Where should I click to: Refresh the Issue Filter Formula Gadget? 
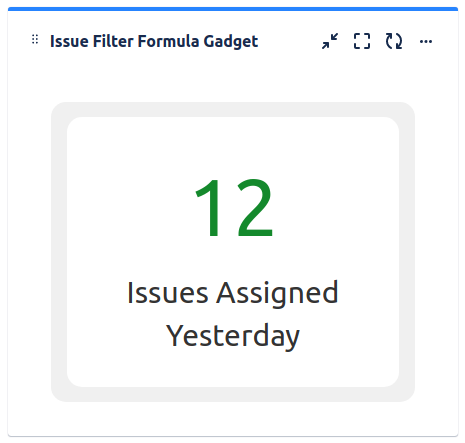(394, 41)
